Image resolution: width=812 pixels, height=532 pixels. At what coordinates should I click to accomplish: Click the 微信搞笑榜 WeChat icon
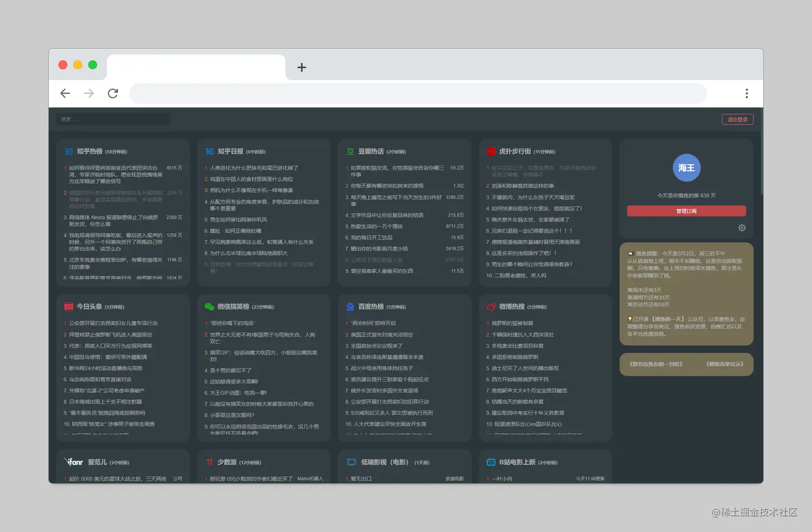(209, 306)
